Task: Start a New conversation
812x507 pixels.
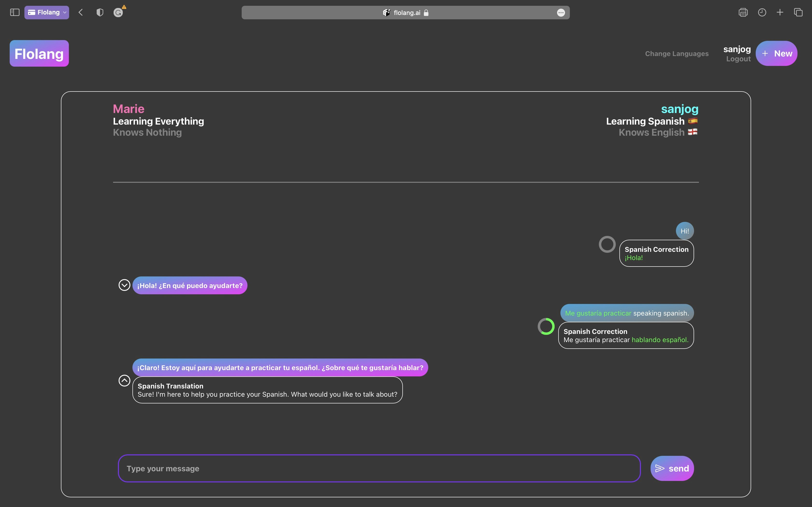Action: pos(776,54)
